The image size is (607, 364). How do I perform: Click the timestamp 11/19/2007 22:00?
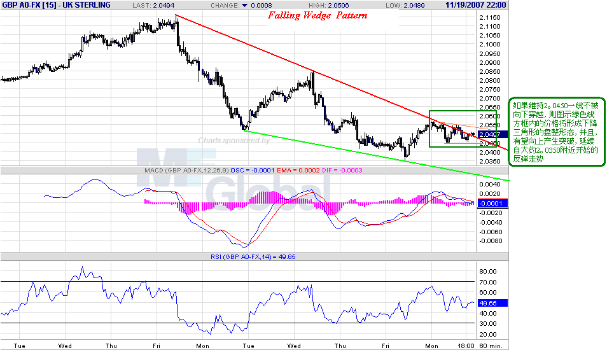click(476, 5)
